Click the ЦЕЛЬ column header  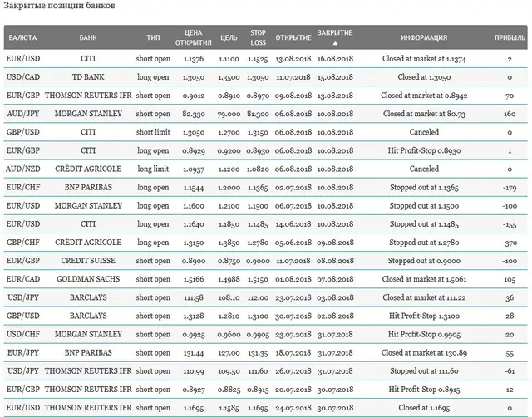tap(229, 37)
